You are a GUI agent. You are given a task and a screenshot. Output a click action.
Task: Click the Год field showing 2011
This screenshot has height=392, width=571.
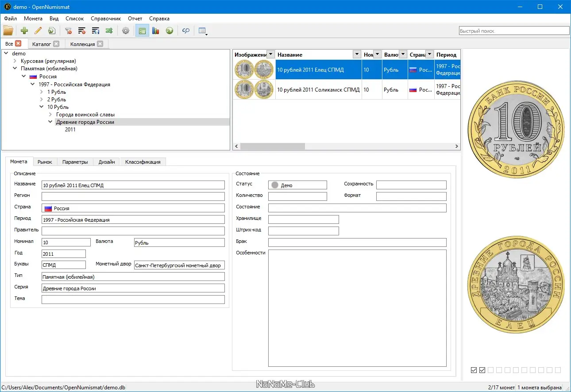[x=64, y=254]
